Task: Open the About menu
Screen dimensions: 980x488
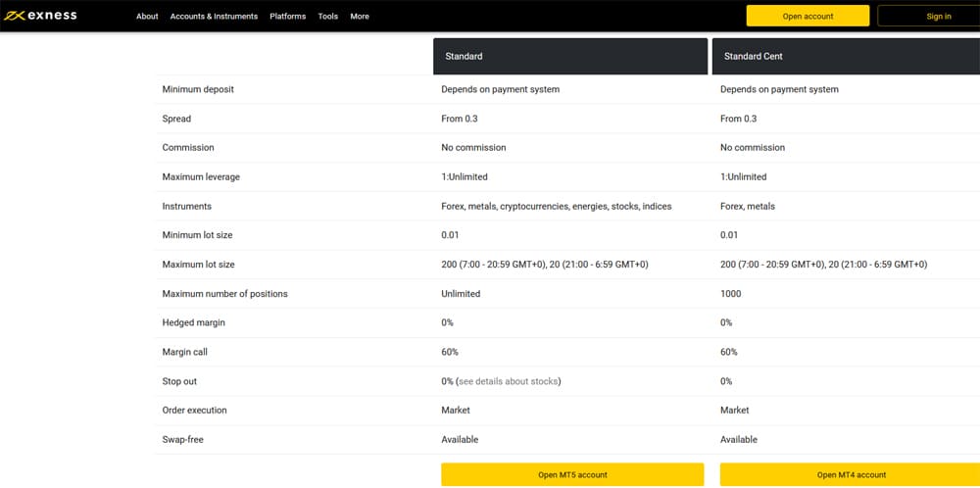Action: click(x=147, y=17)
